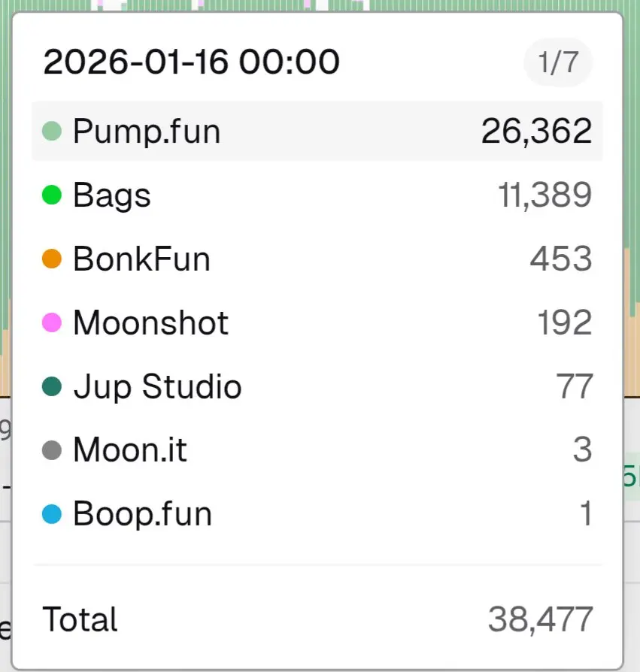
Task: Click the blue Boop.fun dot
Action: pyautogui.click(x=52, y=515)
